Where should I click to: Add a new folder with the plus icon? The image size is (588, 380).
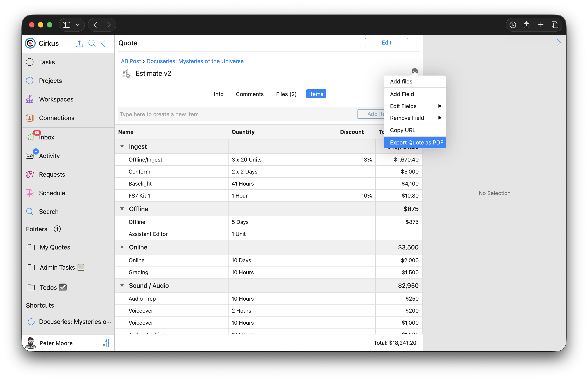[57, 229]
